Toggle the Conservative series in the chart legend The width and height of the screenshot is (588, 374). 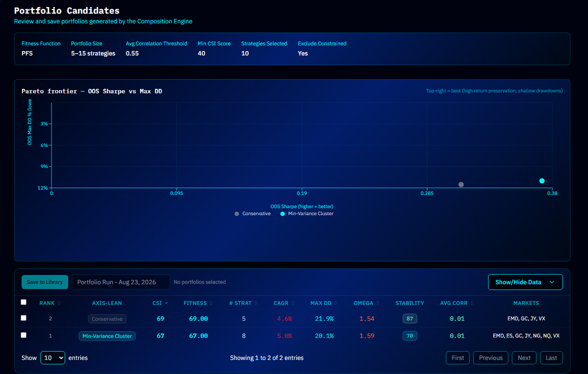253,214
